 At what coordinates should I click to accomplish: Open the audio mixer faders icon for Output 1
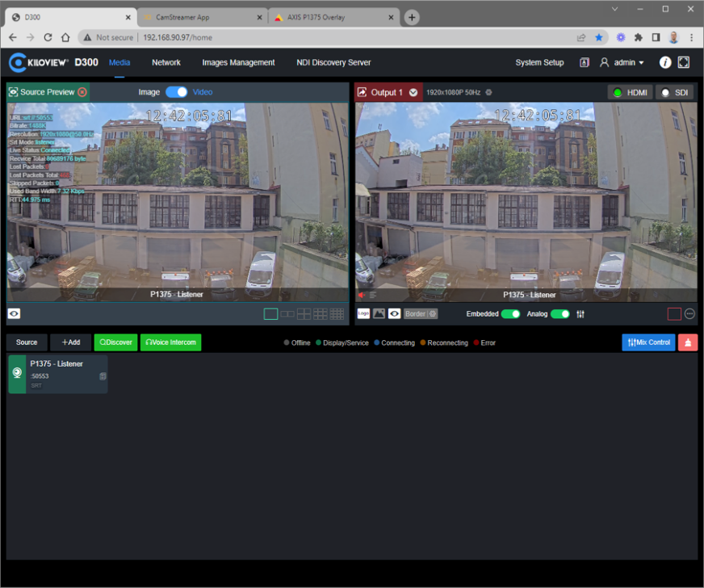coord(580,313)
